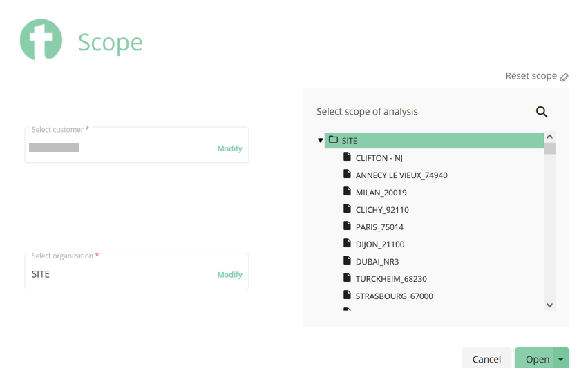Choose DIJON_21100 from the list
Image resolution: width=588 pixels, height=375 pixels.
(x=380, y=244)
